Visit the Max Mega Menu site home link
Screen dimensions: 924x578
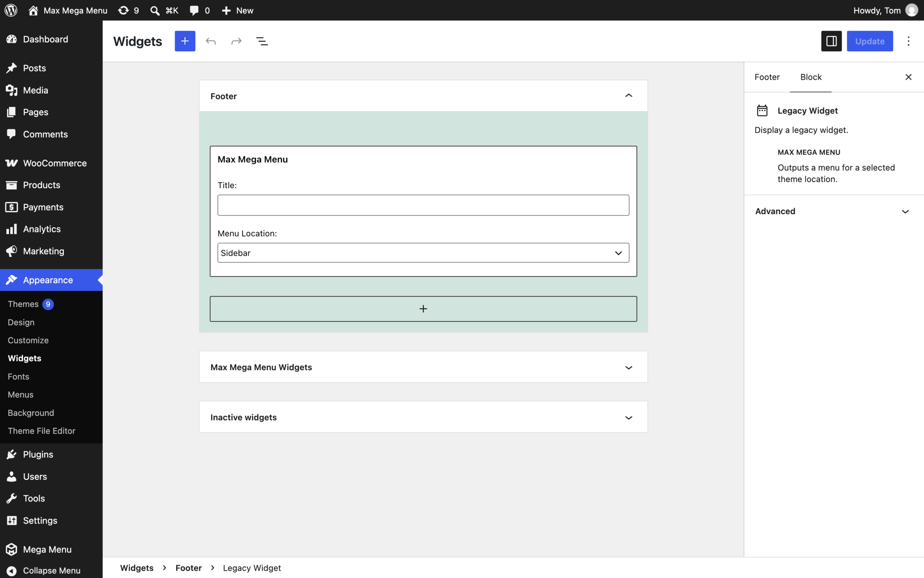(x=68, y=10)
